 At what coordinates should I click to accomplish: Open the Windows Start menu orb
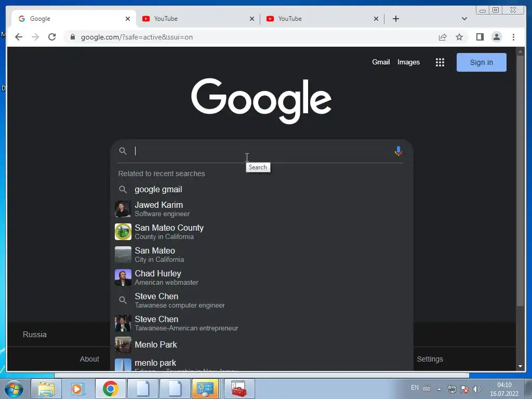point(14,389)
